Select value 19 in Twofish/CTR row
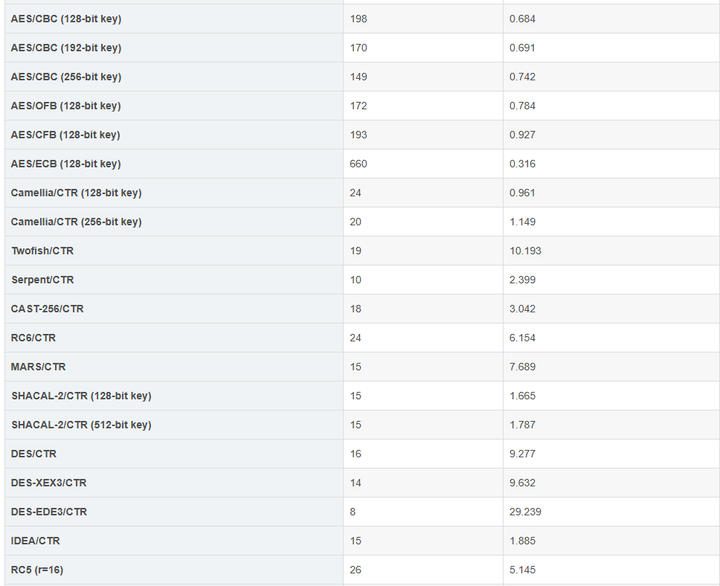The image size is (720, 586). coord(355,251)
